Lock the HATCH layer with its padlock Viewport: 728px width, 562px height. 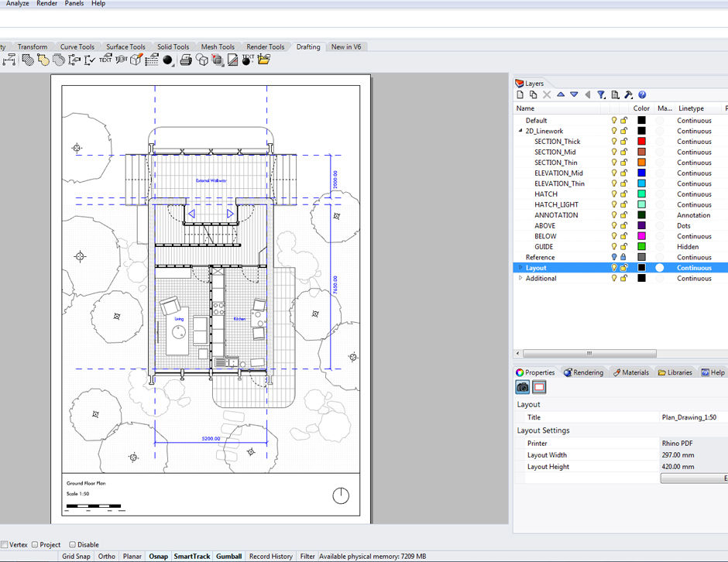(623, 194)
